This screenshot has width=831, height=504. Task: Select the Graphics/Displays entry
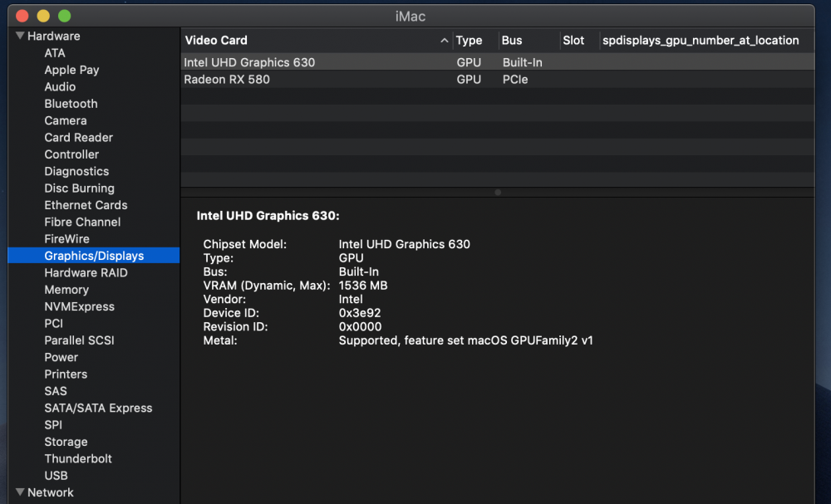[x=94, y=256]
